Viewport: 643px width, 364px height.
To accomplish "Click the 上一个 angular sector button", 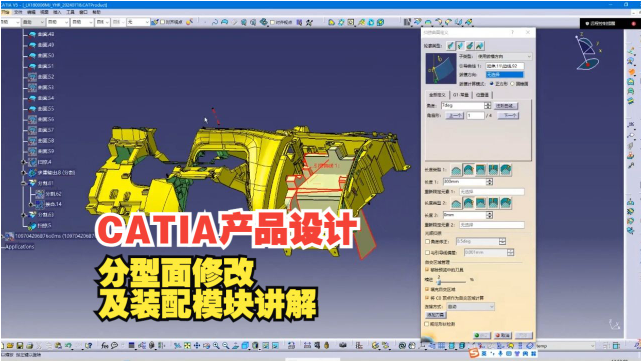I will point(455,116).
